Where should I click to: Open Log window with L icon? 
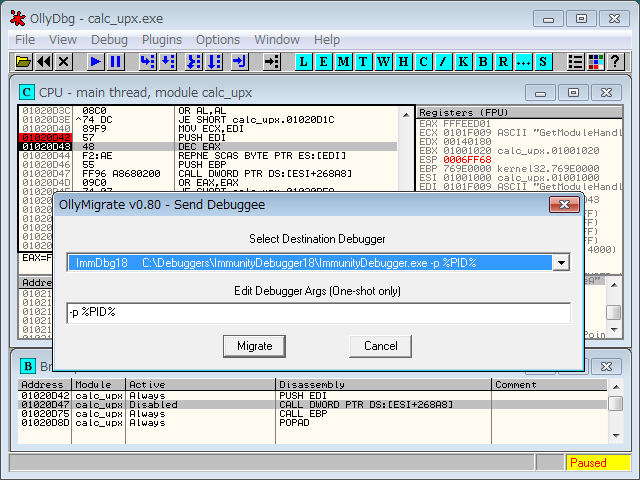[304, 62]
